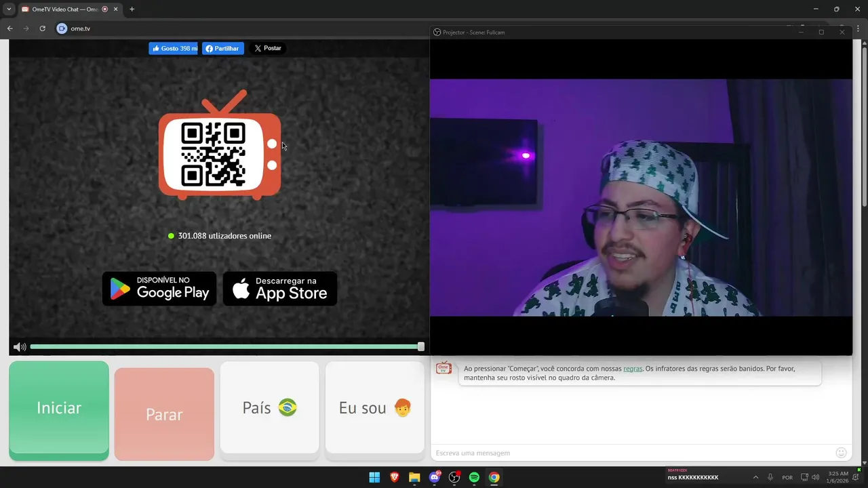Click the 301.088 utilizadores online text
Screen dimensions: 868x488
pos(224,236)
